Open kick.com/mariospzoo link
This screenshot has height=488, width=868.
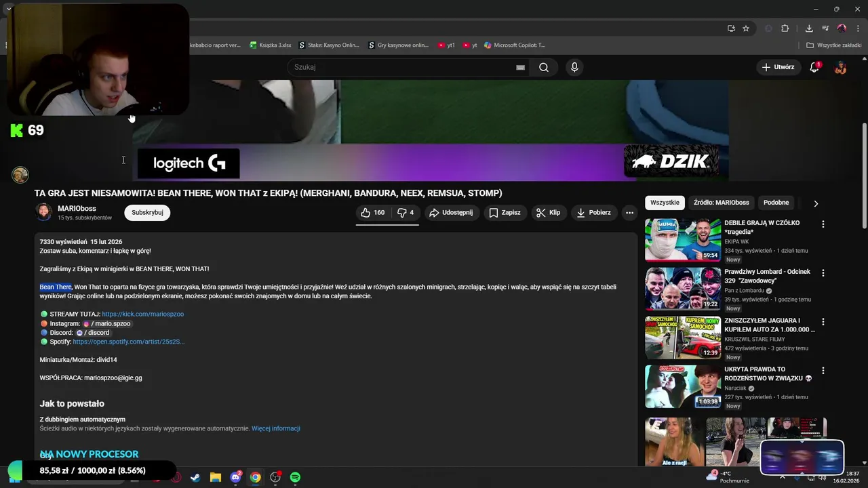(x=142, y=314)
